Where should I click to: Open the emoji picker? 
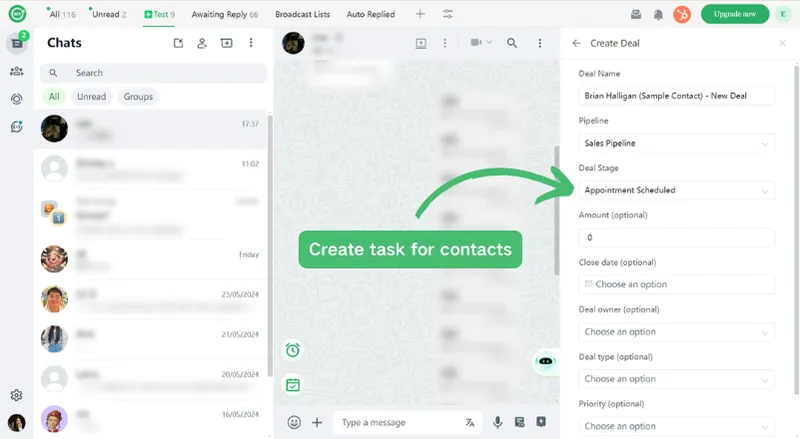click(x=294, y=422)
